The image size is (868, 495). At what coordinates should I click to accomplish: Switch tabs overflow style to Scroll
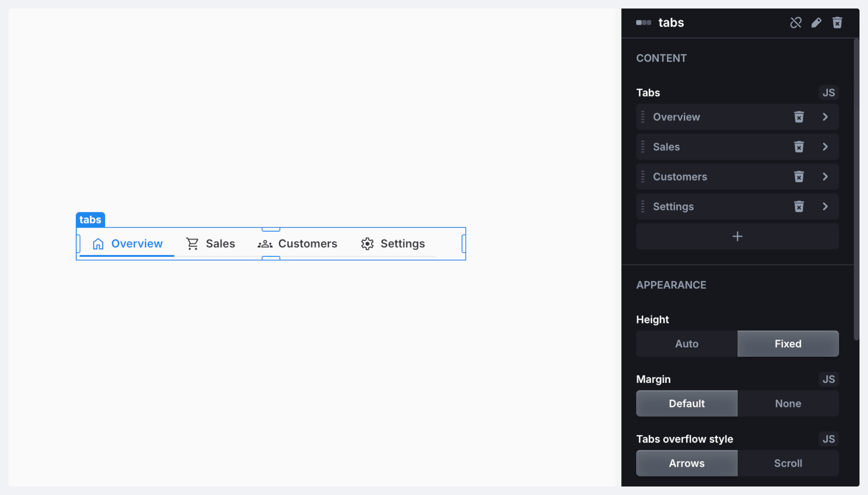[x=788, y=463]
